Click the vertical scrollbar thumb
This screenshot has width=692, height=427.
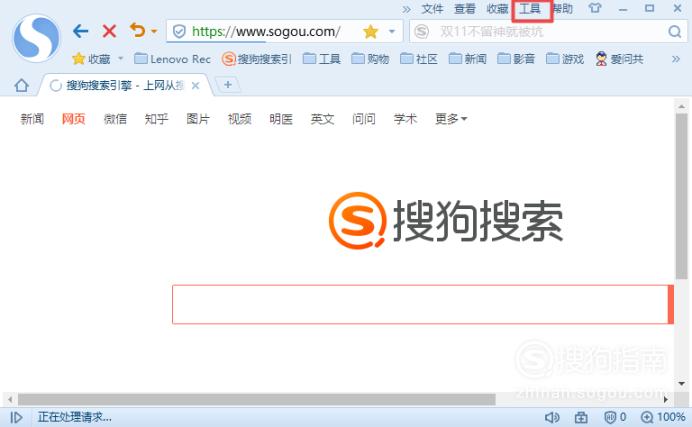681,196
